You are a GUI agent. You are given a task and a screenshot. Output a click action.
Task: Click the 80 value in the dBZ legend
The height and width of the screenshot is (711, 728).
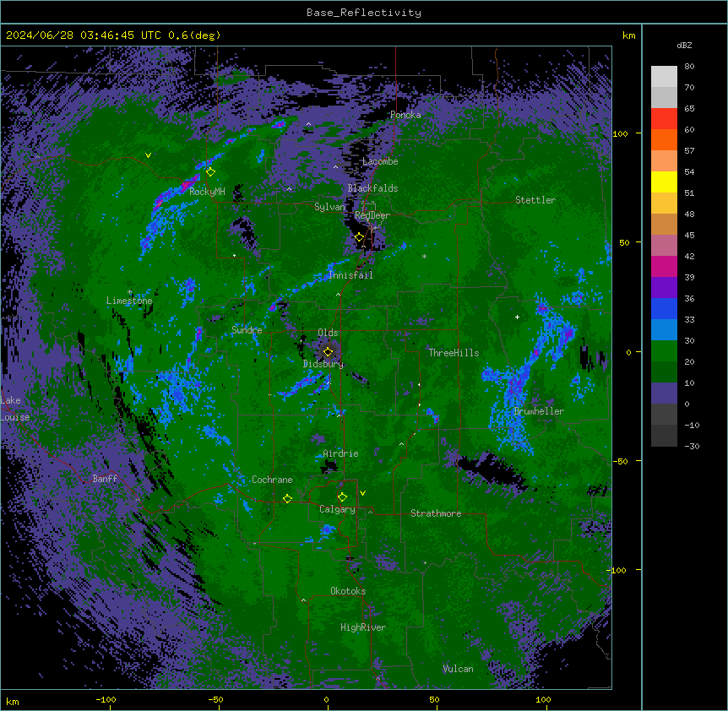(x=689, y=67)
